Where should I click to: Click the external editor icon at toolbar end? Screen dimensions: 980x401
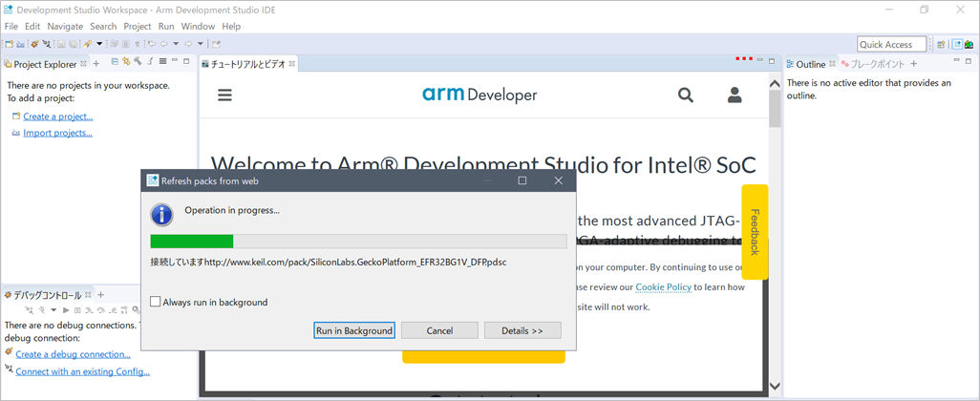216,44
